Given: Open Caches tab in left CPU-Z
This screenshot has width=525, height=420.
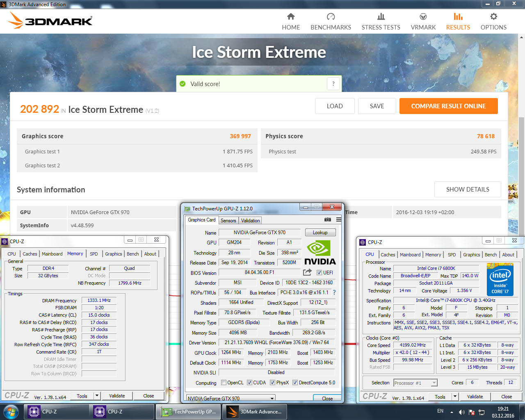Looking at the screenshot, I should [30, 254].
